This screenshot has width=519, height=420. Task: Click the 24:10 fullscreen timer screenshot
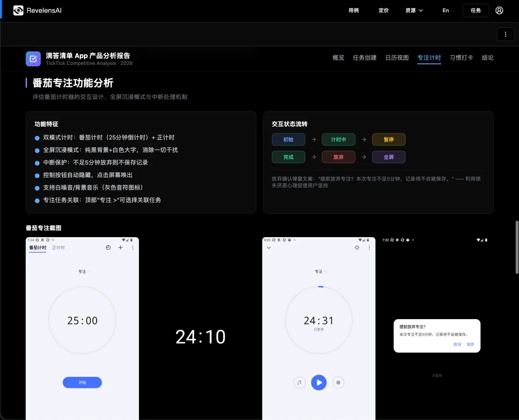click(x=200, y=328)
